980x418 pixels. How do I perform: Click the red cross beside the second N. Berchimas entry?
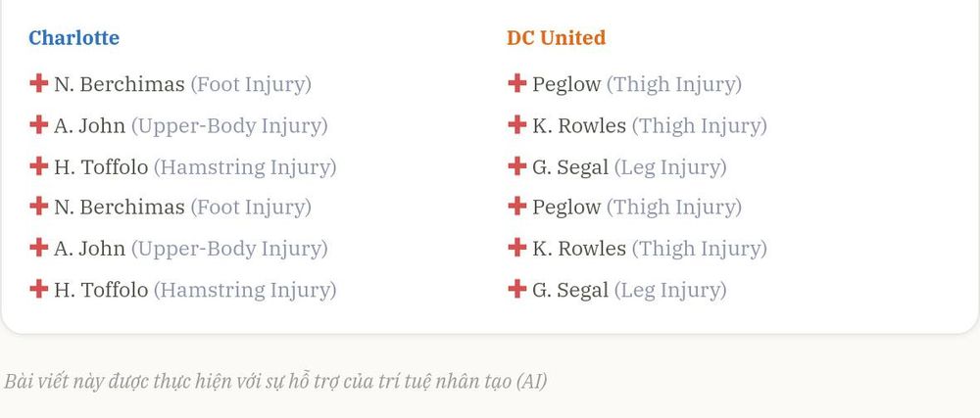click(39, 206)
